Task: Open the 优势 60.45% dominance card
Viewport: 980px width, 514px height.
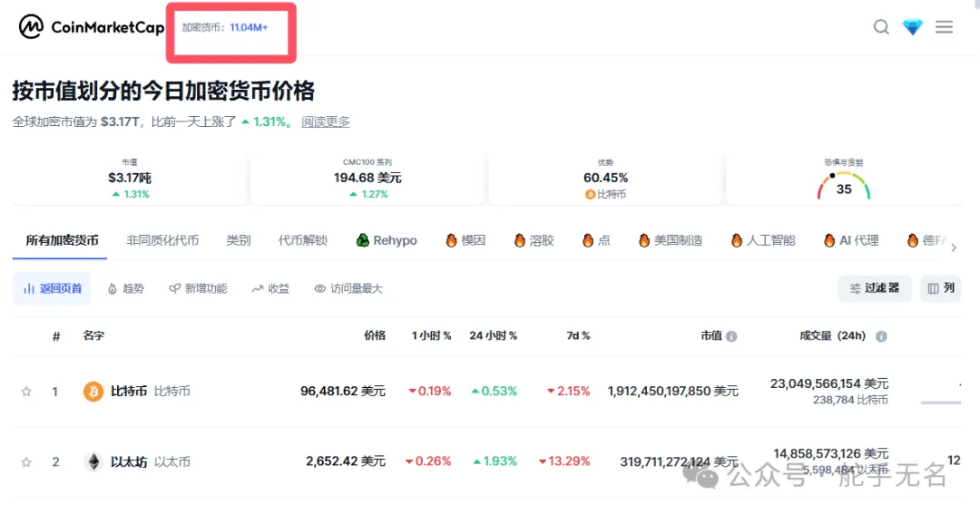Action: tap(605, 179)
